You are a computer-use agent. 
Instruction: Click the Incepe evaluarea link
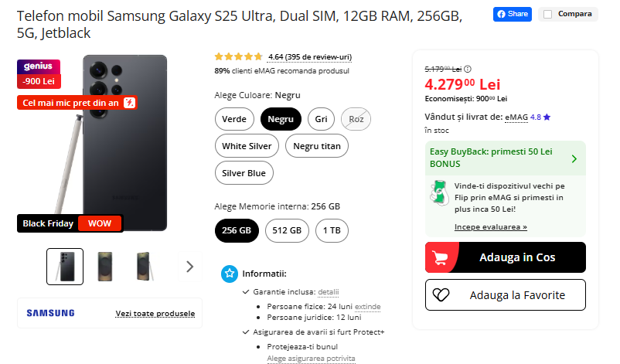pos(490,227)
